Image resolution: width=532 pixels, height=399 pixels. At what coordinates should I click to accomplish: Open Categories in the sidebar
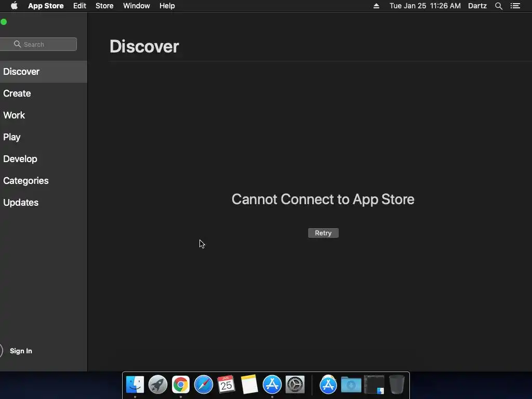[44, 180]
